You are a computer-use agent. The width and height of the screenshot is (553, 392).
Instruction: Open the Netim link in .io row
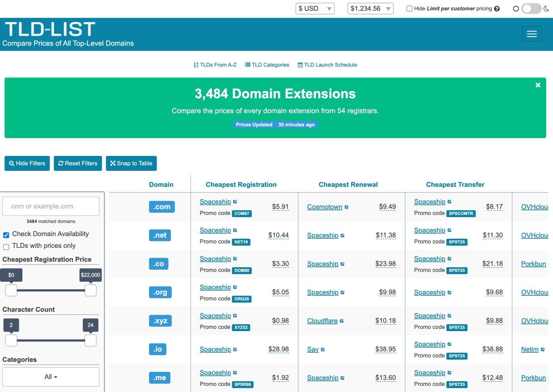pyautogui.click(x=530, y=349)
